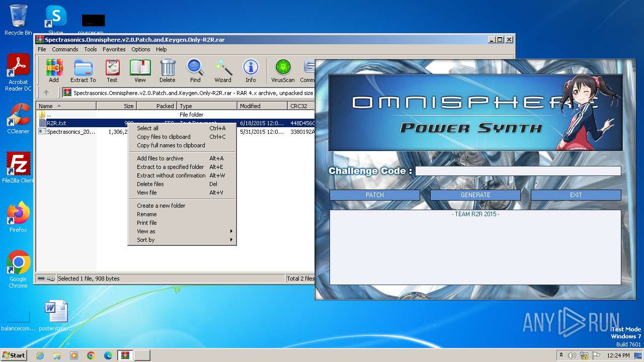
Task: Open the Skype desktop shortcut
Action: 55,20
